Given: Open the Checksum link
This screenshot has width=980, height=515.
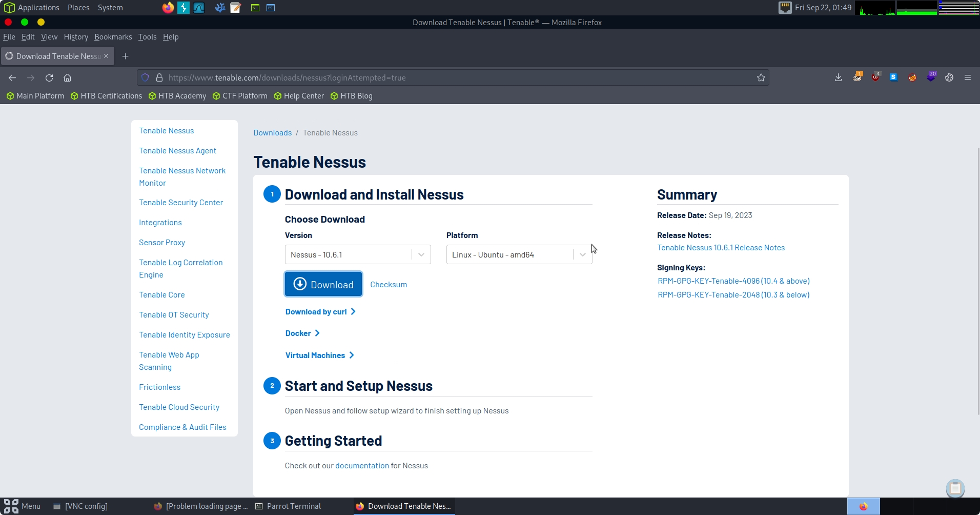Looking at the screenshot, I should 389,284.
